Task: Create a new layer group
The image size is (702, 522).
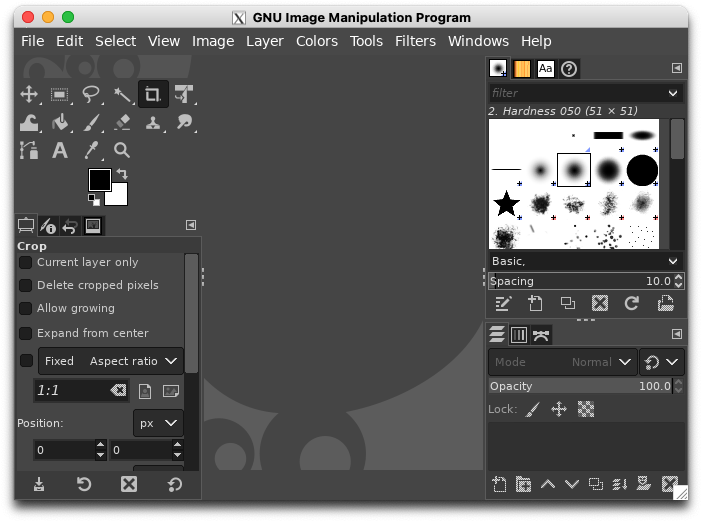Action: point(523,484)
